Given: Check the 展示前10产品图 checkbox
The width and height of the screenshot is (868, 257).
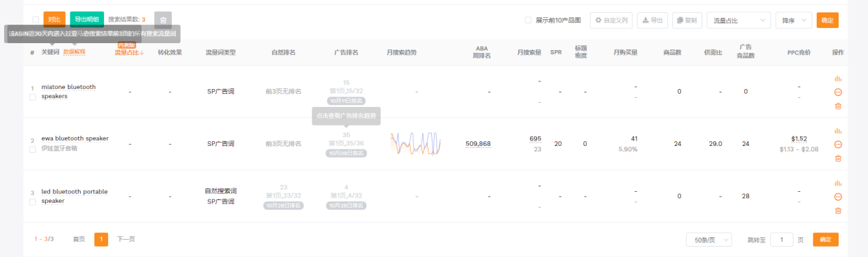Looking at the screenshot, I should click(528, 20).
